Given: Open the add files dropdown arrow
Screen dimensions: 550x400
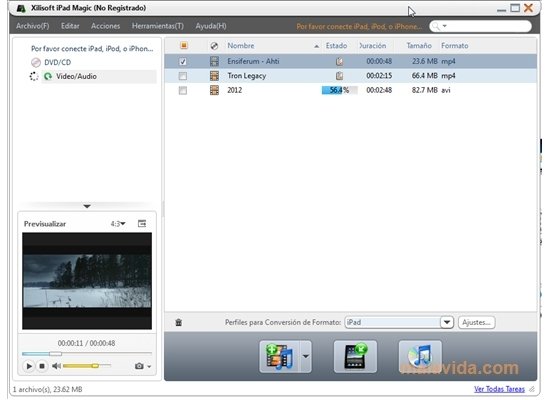Looking at the screenshot, I should [x=306, y=356].
